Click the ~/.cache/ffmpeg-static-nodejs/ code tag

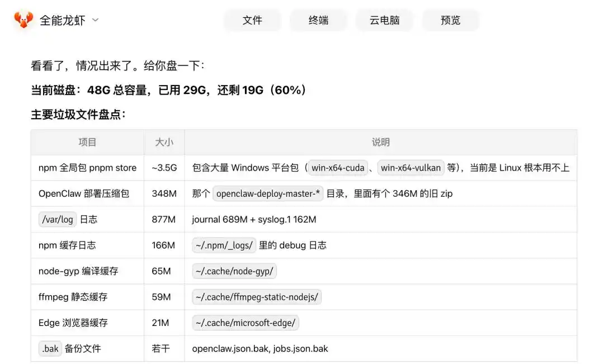(257, 297)
